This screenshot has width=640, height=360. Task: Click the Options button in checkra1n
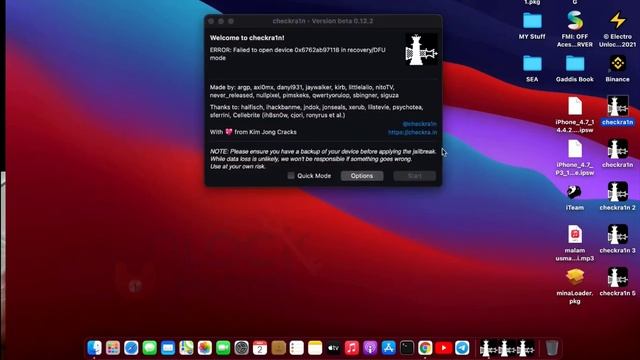point(362,176)
